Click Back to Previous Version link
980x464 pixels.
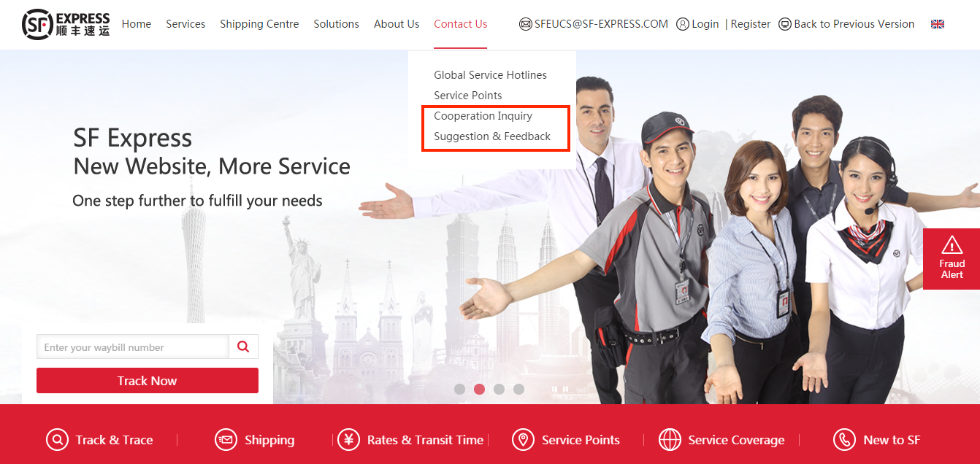coord(854,24)
